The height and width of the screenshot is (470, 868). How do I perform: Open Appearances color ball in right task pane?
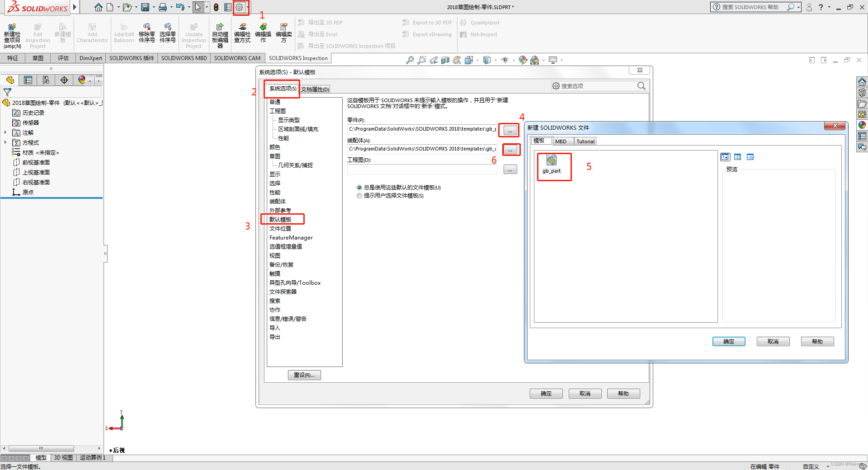coord(862,125)
